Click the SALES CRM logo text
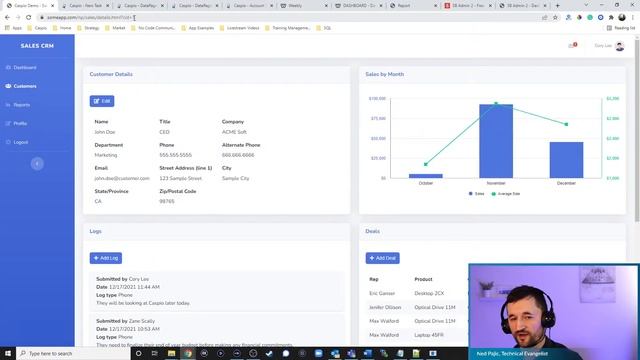Screen dimensions: 640x360 tap(37, 46)
